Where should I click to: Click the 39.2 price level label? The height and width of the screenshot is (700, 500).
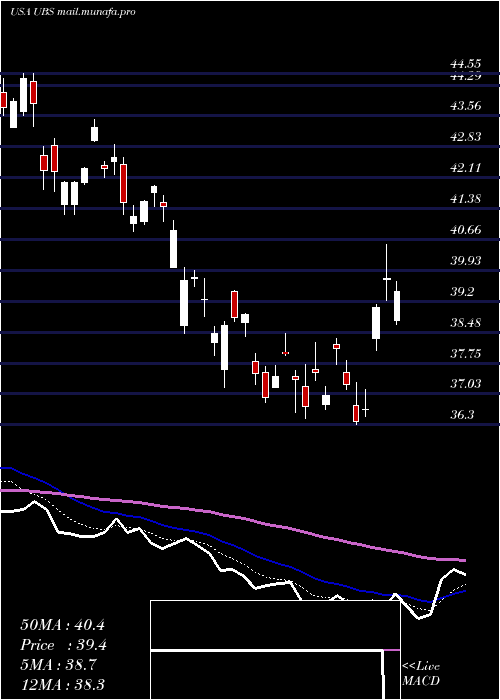click(462, 292)
